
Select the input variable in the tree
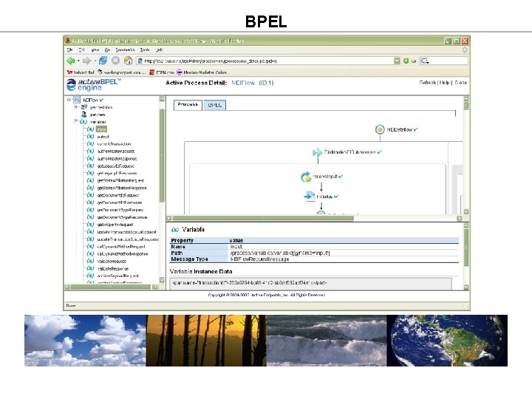click(x=101, y=129)
